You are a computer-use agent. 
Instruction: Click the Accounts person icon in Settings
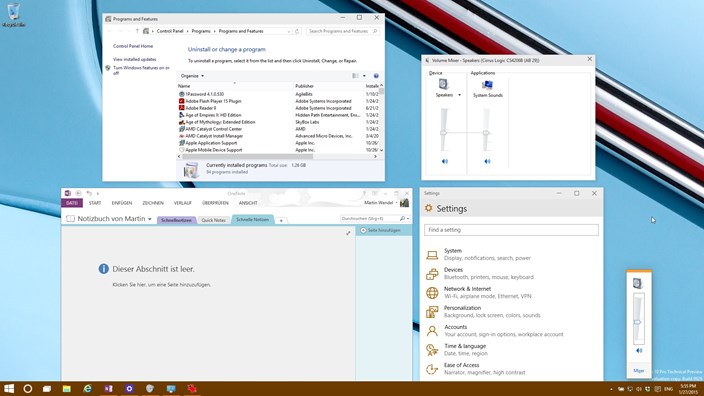coord(432,331)
